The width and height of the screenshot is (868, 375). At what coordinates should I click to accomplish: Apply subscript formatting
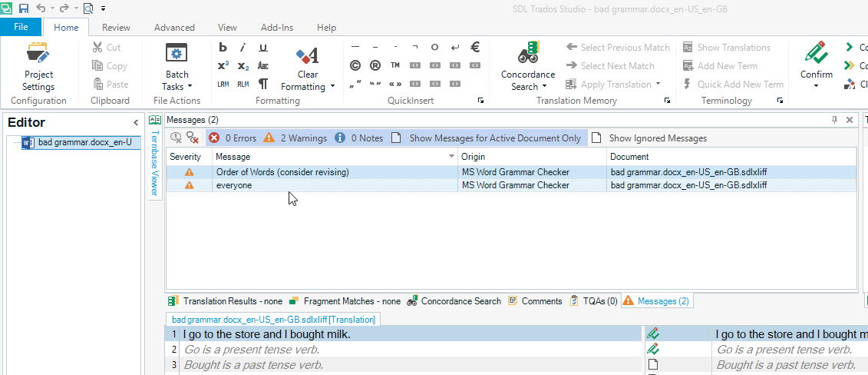point(243,66)
